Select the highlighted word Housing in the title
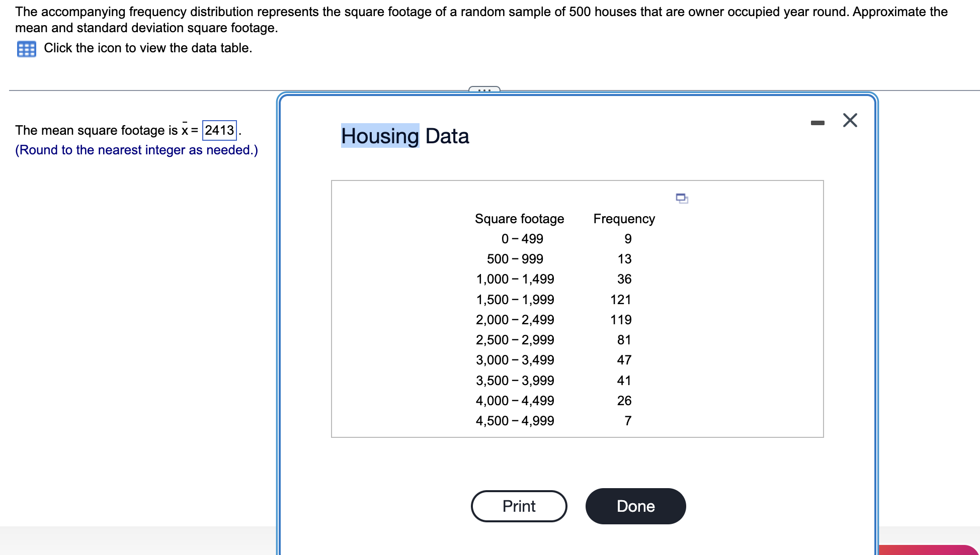The width and height of the screenshot is (980, 555). point(380,135)
